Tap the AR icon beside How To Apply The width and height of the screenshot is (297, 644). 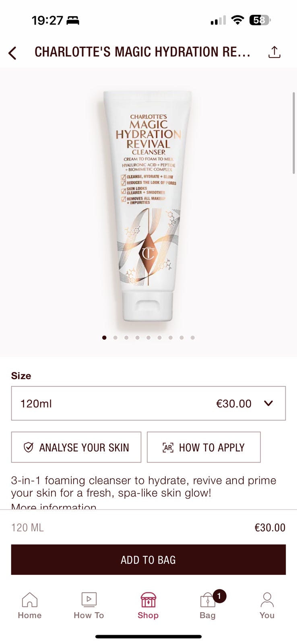point(168,447)
